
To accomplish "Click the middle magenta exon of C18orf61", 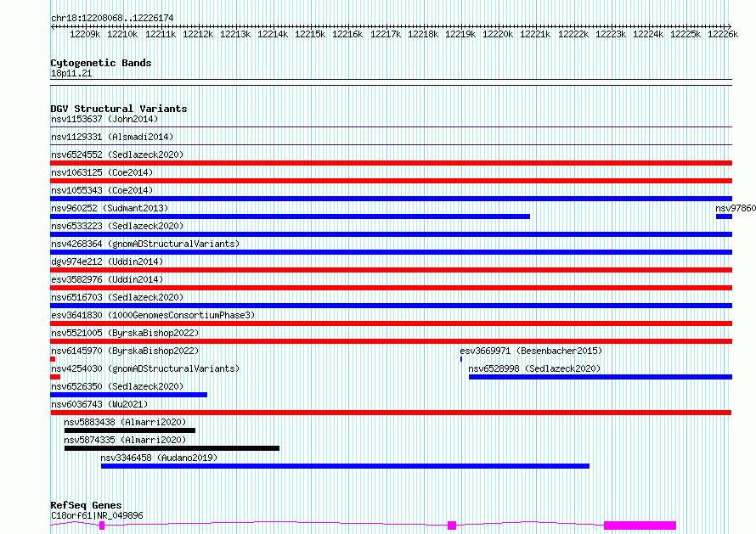I will click(452, 526).
